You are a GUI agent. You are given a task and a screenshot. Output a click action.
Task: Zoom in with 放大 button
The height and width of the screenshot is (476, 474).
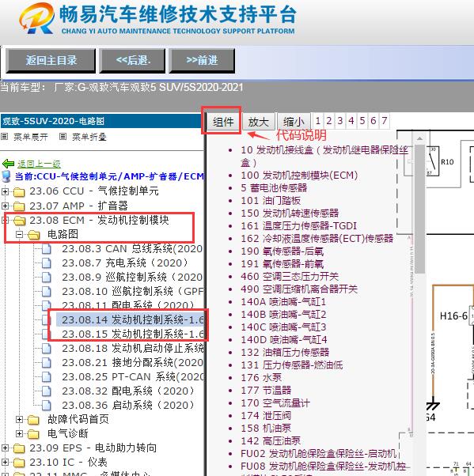[x=259, y=122]
